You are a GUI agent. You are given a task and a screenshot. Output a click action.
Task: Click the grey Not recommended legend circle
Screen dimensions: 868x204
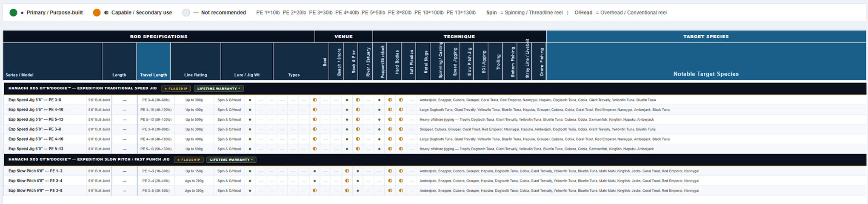[x=186, y=13]
